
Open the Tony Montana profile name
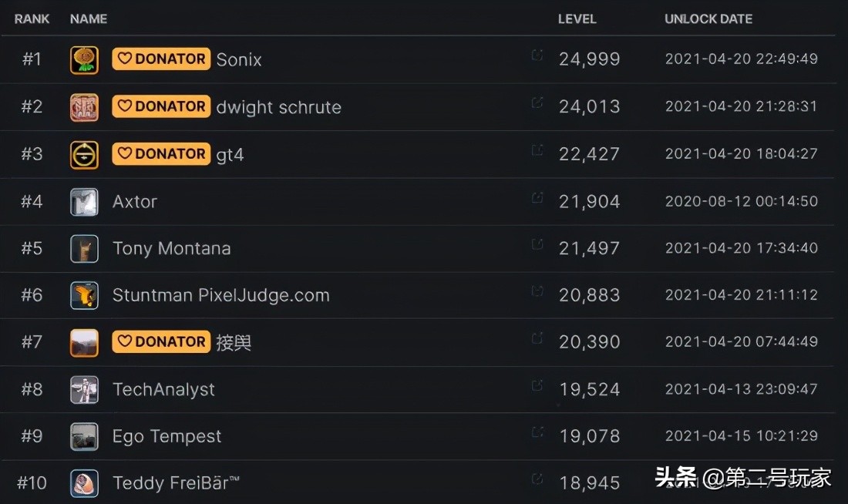(171, 249)
